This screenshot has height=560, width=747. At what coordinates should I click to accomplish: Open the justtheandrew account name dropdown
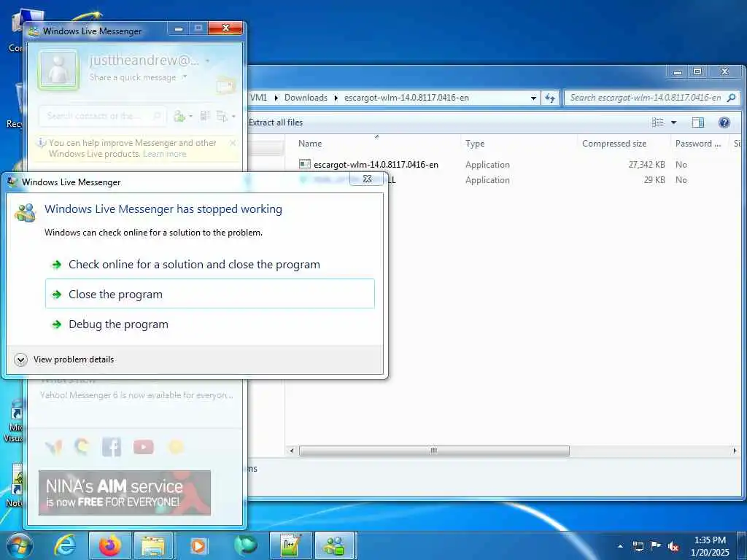click(207, 61)
